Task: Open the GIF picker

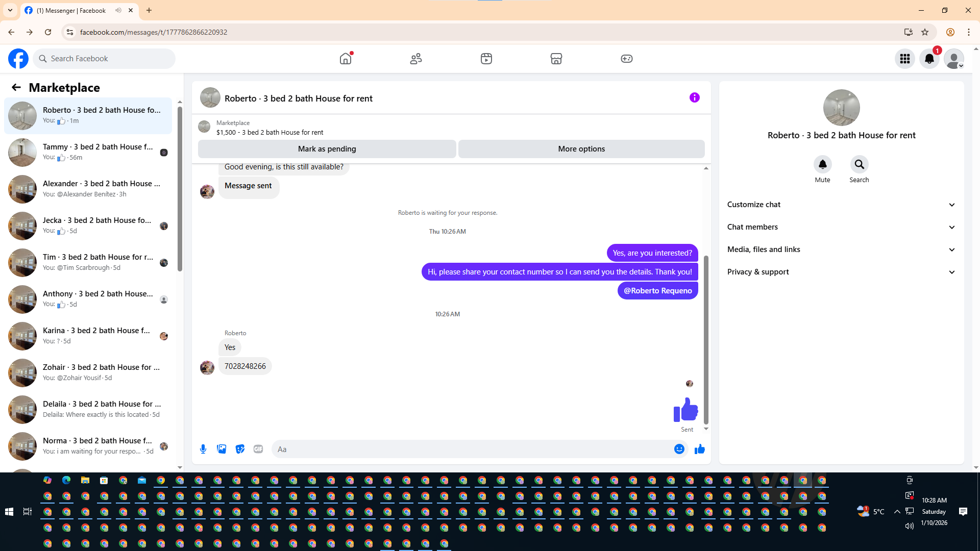Action: 258,449
